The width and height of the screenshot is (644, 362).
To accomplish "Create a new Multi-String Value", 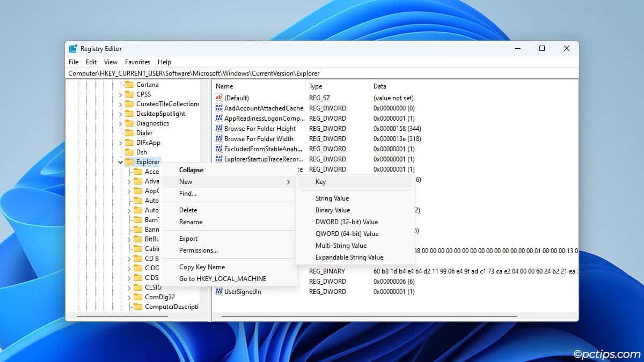I will 355,246.
